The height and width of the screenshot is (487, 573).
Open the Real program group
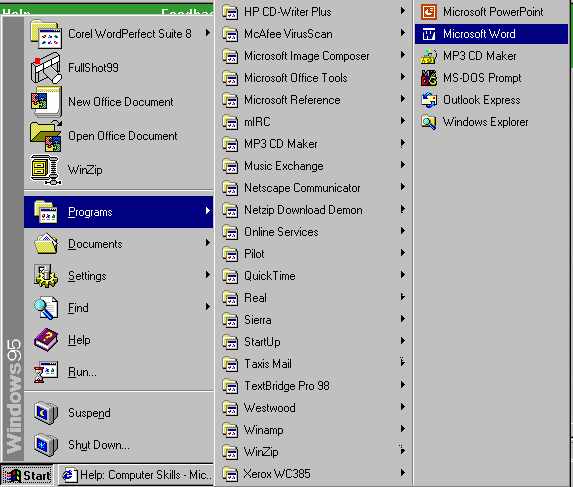[x=315, y=298]
